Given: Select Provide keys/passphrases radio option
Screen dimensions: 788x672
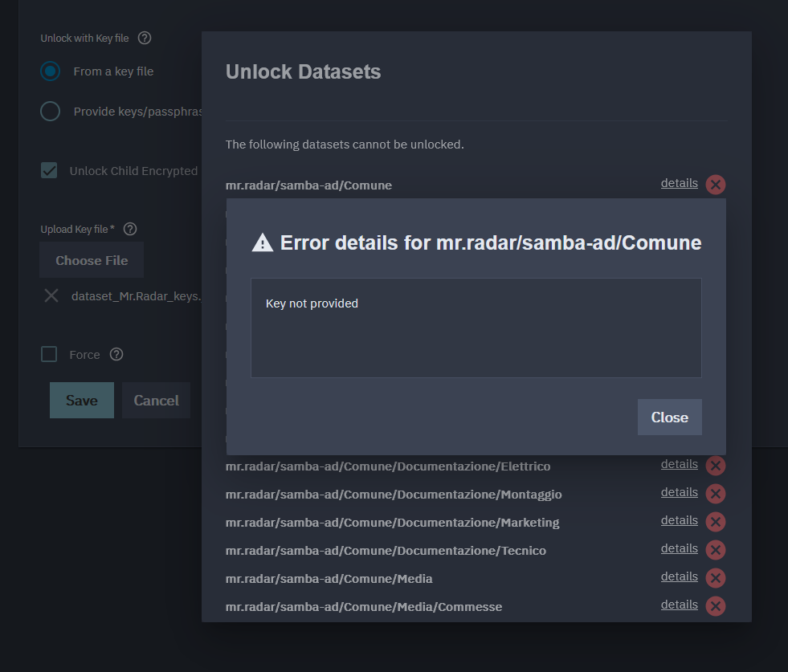Looking at the screenshot, I should click(x=51, y=112).
